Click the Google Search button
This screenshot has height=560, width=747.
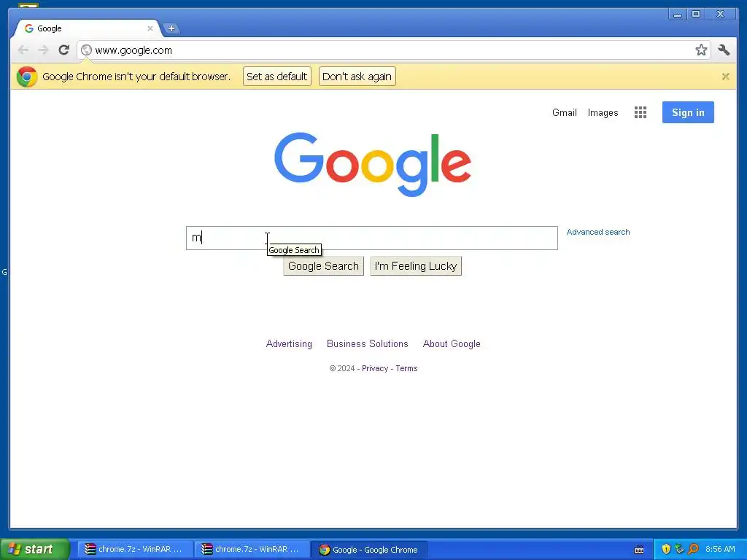[x=323, y=265]
